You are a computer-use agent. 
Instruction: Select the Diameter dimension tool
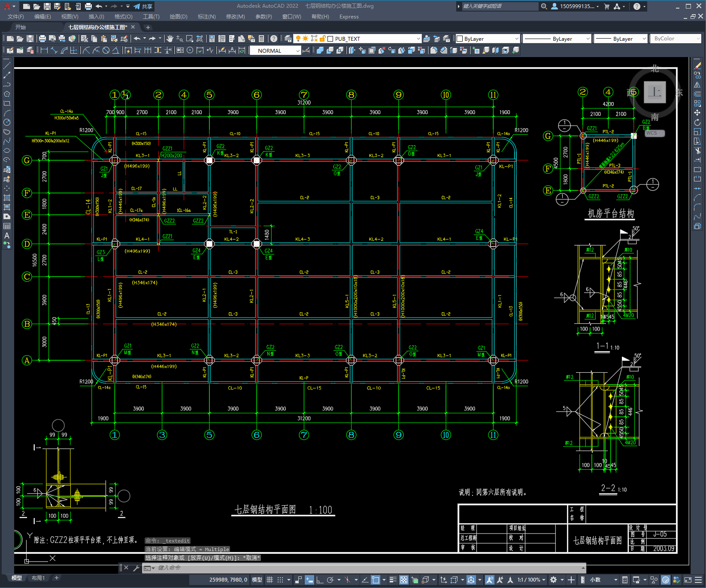click(x=106, y=50)
